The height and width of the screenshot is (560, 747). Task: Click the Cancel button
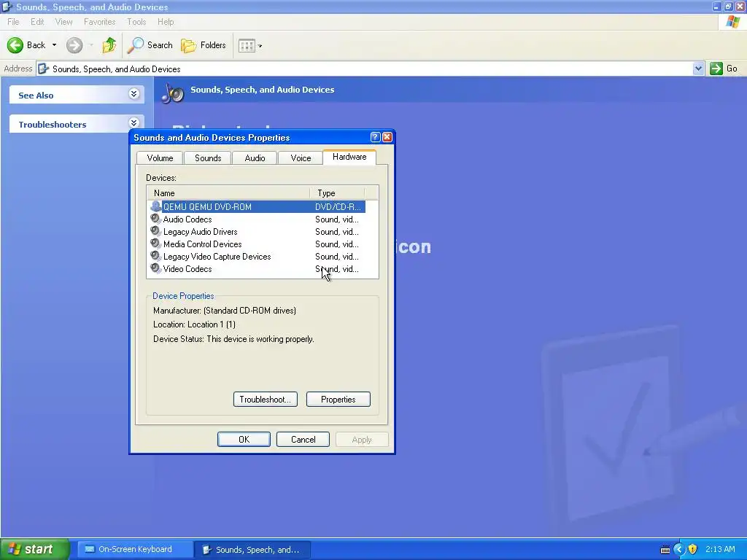[x=303, y=439]
